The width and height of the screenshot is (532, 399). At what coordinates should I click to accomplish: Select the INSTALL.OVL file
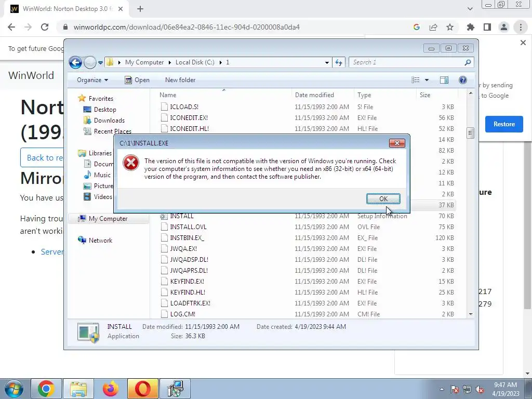[188, 227]
